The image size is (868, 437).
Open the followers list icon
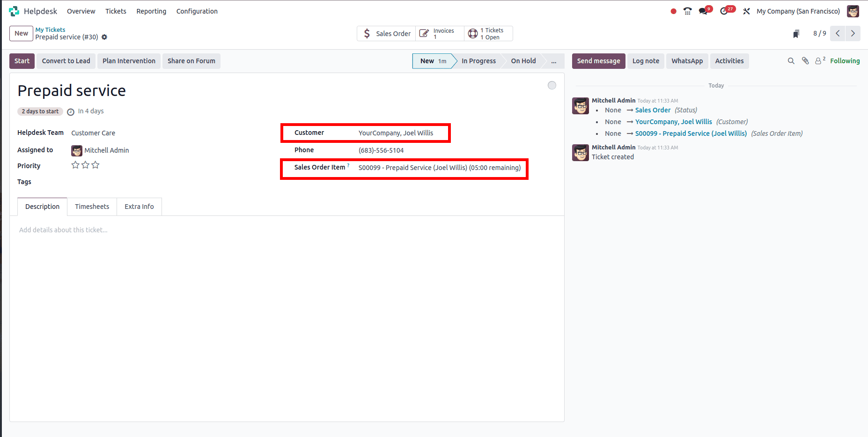click(x=818, y=61)
